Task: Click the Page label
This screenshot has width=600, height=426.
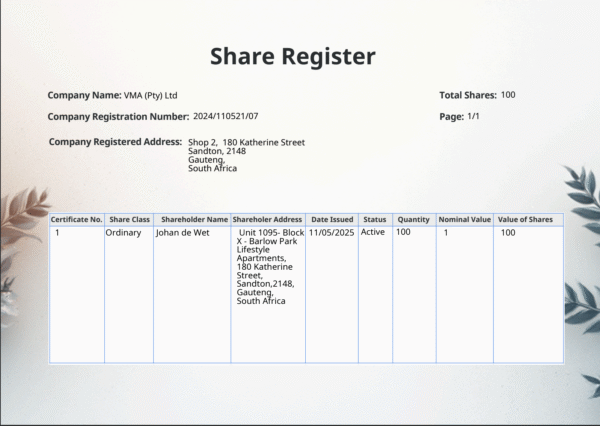Action: click(452, 116)
